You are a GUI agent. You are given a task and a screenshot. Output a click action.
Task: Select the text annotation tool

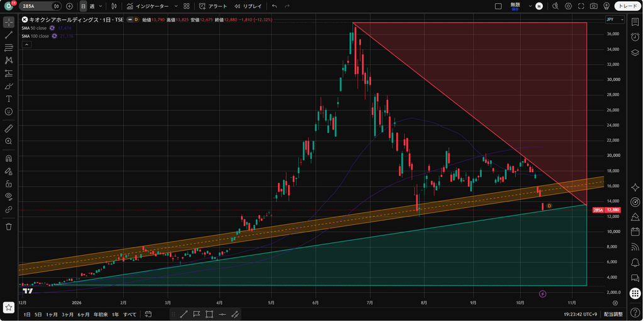(x=9, y=99)
